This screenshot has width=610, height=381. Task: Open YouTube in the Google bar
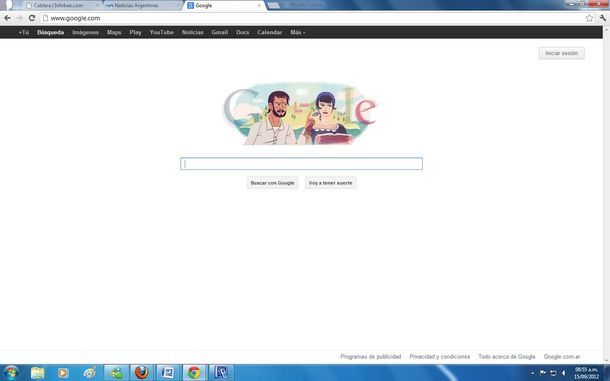[161, 32]
